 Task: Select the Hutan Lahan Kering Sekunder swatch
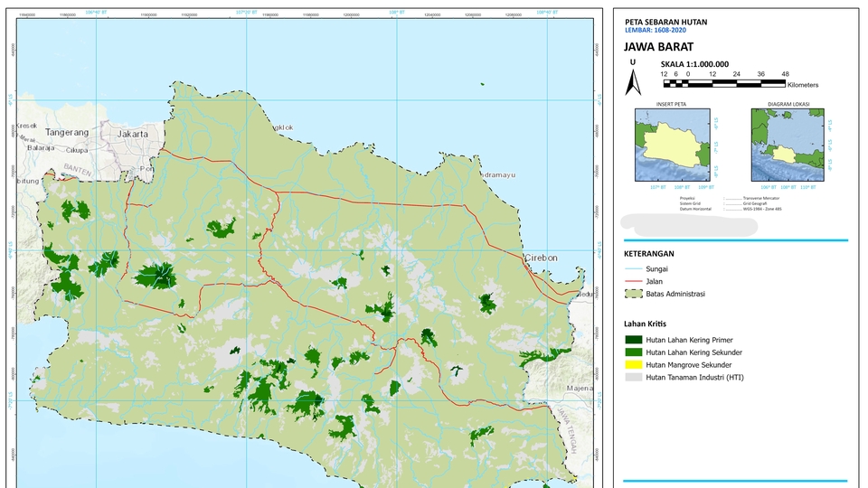click(633, 352)
